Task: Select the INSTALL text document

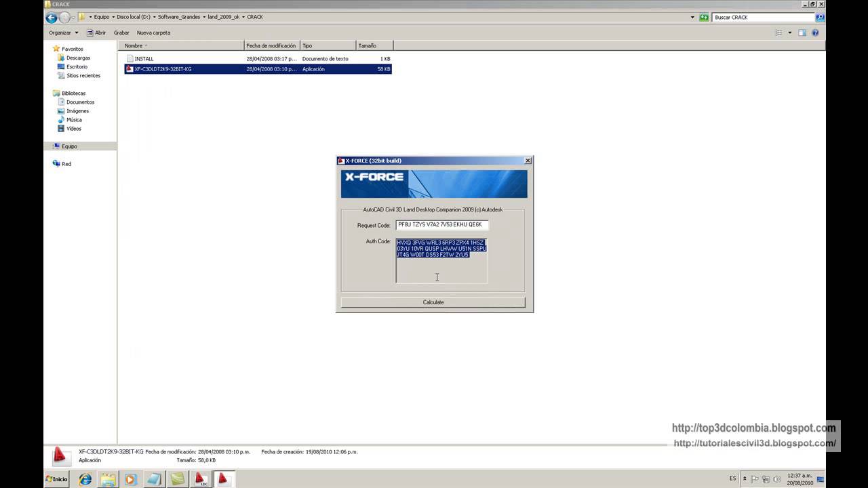Action: coord(144,59)
